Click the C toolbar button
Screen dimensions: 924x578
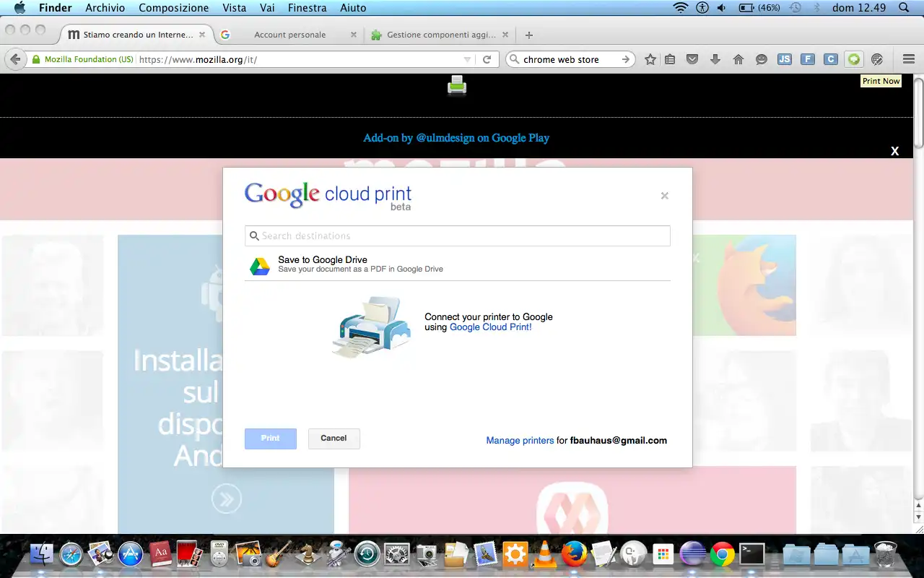click(x=831, y=59)
